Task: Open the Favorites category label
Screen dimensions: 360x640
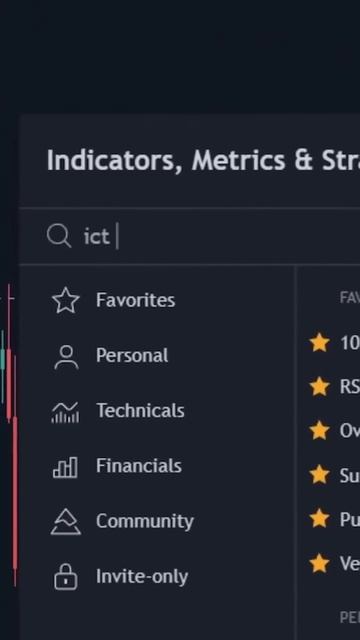Action: tap(136, 300)
